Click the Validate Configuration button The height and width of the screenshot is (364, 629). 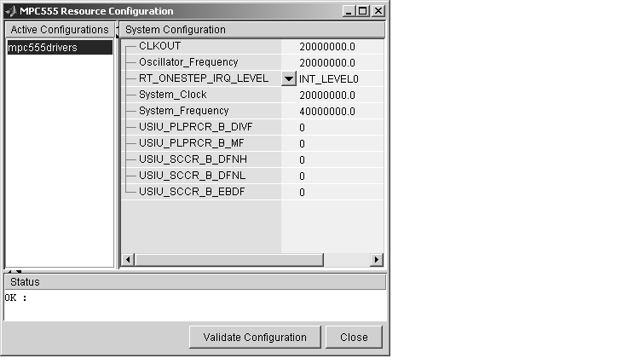[x=255, y=337]
